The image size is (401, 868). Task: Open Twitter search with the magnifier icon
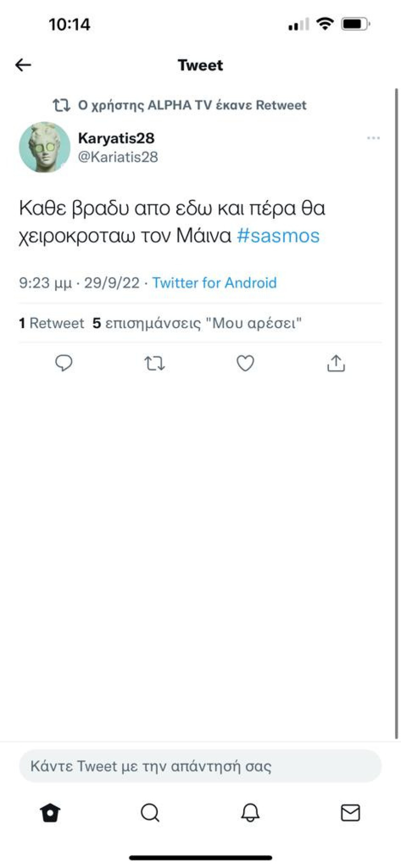(x=150, y=812)
